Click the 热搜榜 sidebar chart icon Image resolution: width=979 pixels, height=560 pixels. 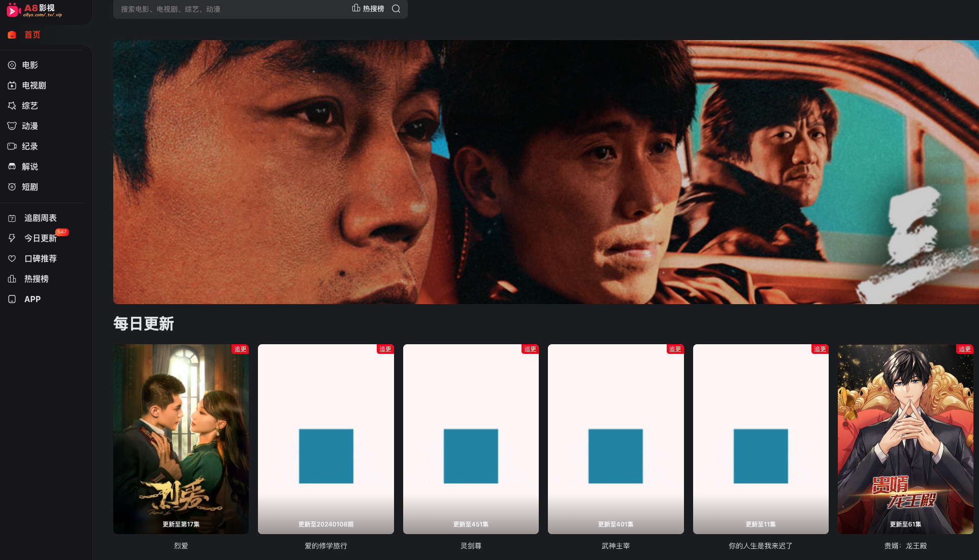tap(12, 279)
